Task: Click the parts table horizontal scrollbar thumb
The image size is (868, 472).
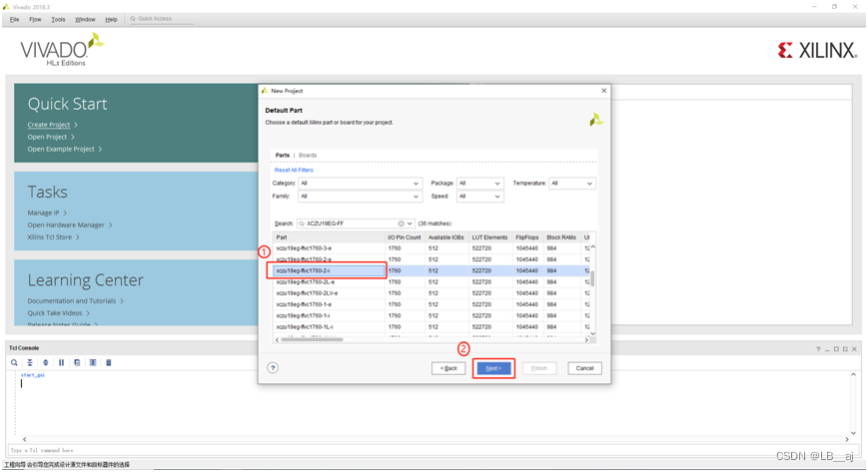Action: 313,339
